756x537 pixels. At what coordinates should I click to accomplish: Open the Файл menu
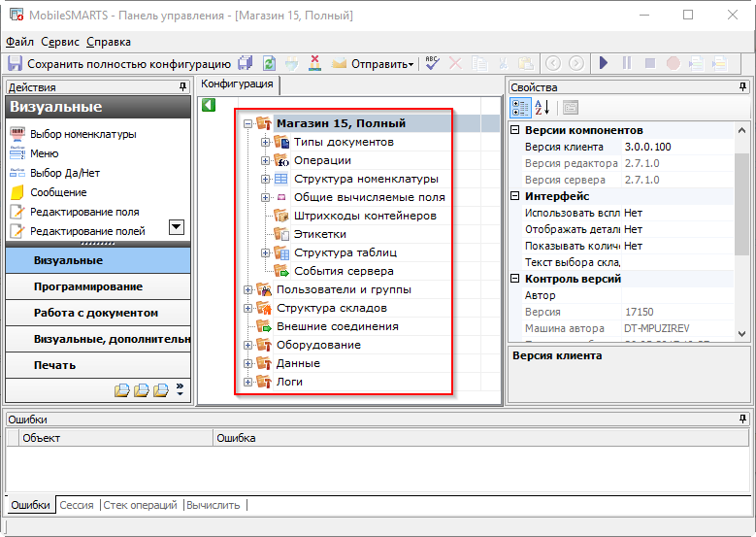point(19,42)
